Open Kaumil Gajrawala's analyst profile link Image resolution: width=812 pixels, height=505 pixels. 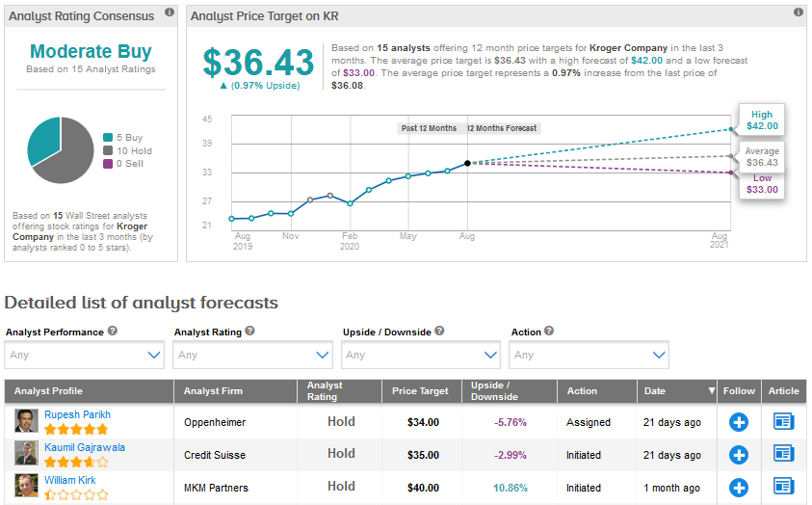pos(84,447)
